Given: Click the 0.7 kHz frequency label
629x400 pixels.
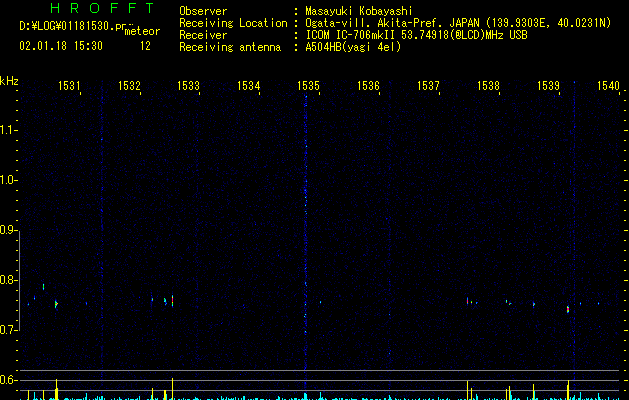Looking at the screenshot, I should [x=8, y=330].
